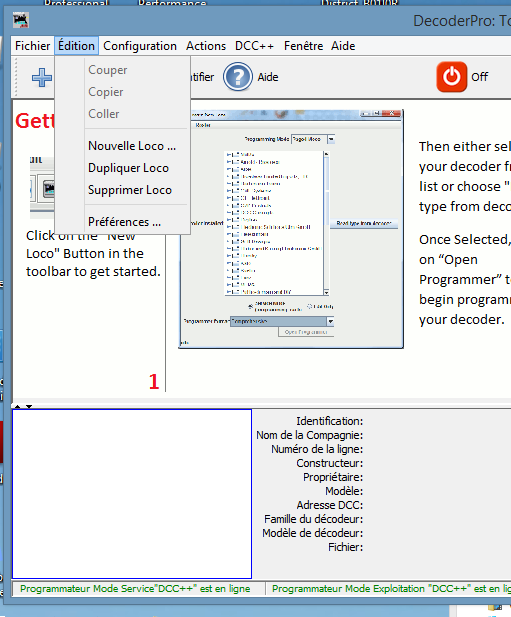Open the Fenêtre menu
Screen dimensions: 511x617
(x=303, y=46)
